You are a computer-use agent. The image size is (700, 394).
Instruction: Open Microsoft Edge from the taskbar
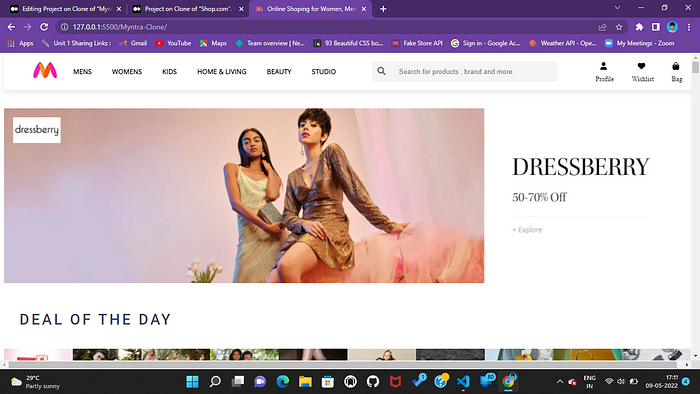coord(283,382)
